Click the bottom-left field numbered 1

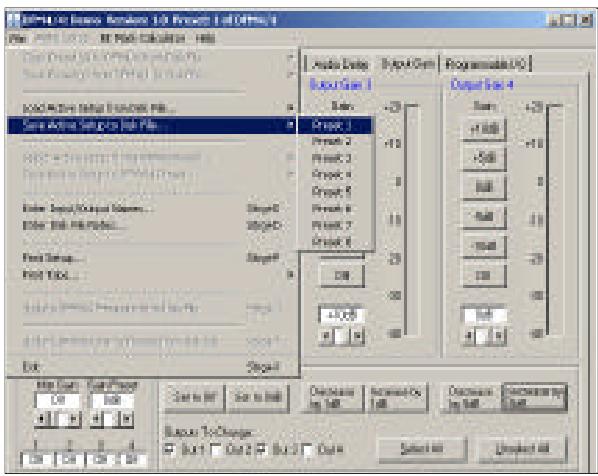(36, 459)
